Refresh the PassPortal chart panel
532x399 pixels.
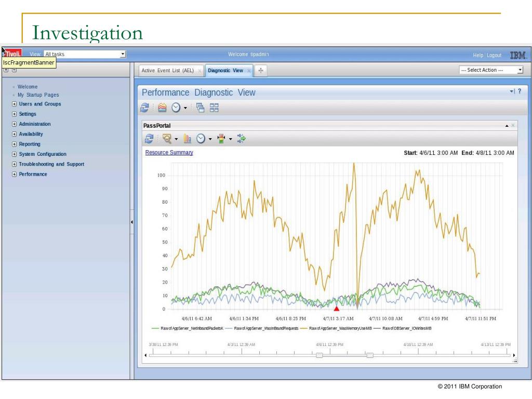click(149, 138)
